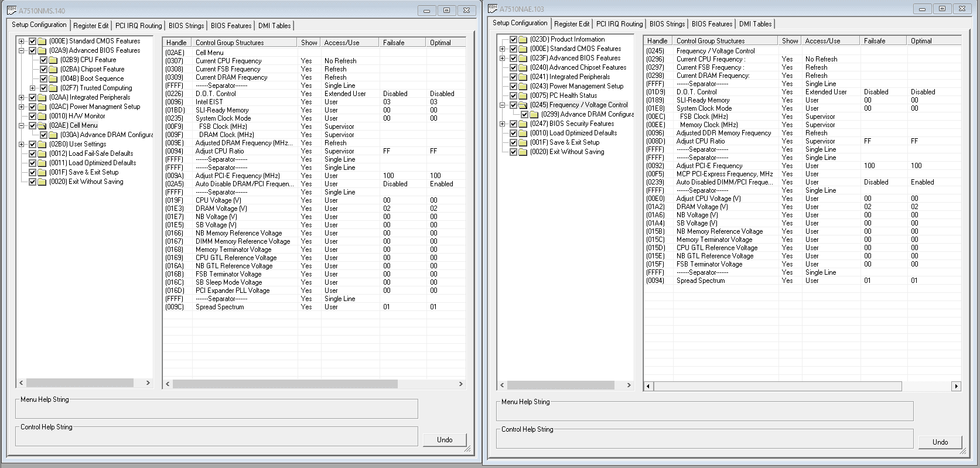
Task: Click folder icon of (02AC) Power Managment Setup
Action: [x=42, y=107]
